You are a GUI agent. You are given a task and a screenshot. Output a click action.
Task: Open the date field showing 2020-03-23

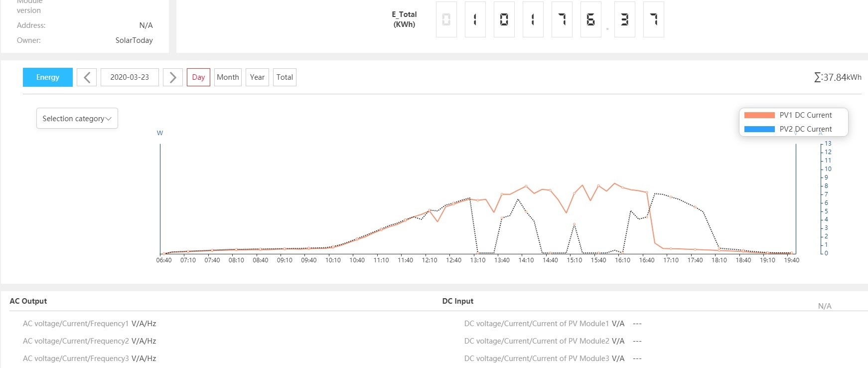[x=130, y=77]
